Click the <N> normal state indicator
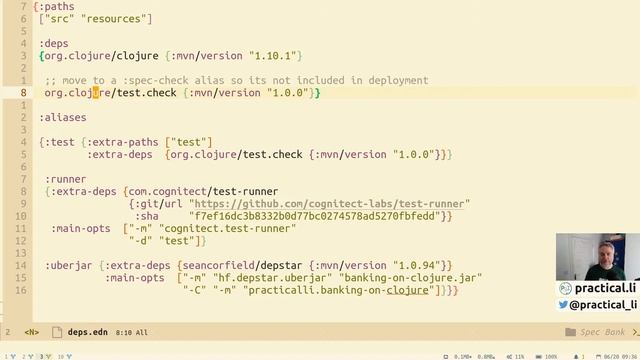640x360 pixels. click(31, 332)
